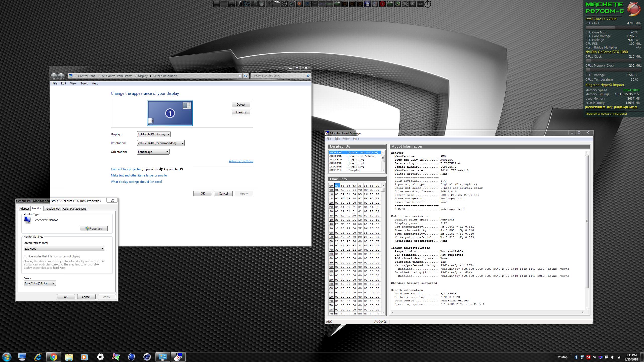Click the Display breadcrumb in address bar
644x362 pixels.
tap(143, 76)
